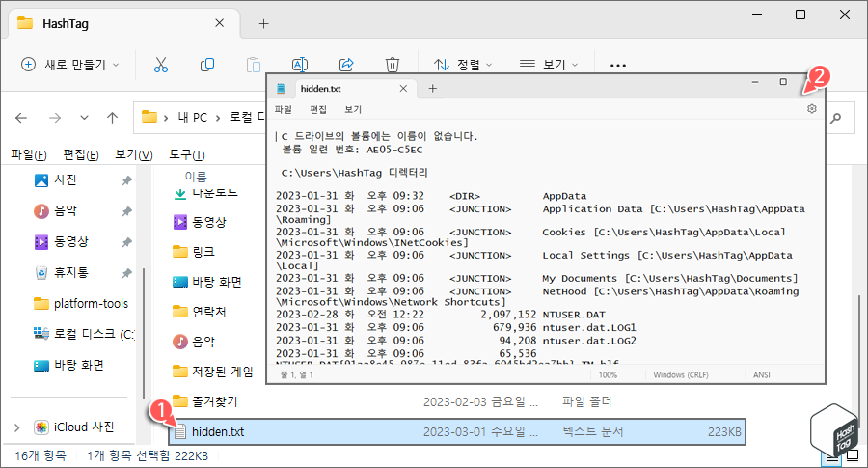Click the search magnifier icon in Explorer
Screen dimensions: 868x468
click(x=836, y=118)
